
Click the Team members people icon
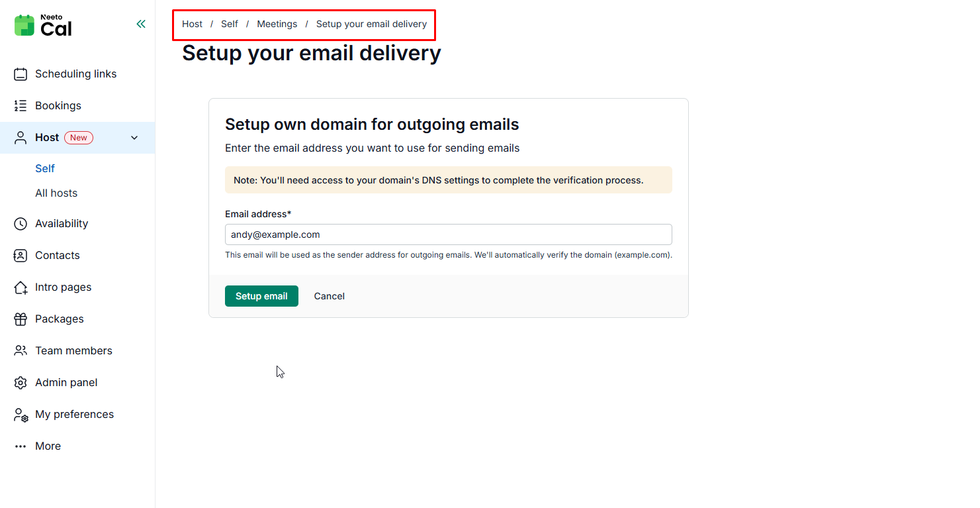[x=21, y=351]
